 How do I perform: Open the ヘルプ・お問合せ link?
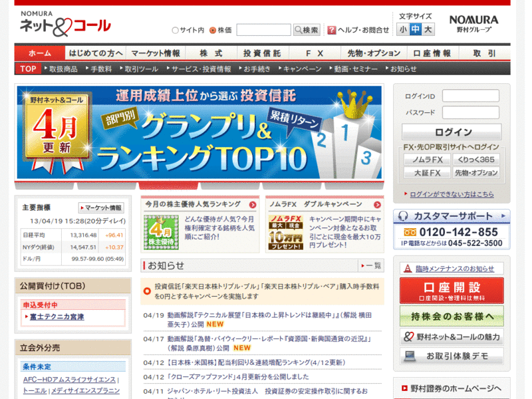pos(363,30)
